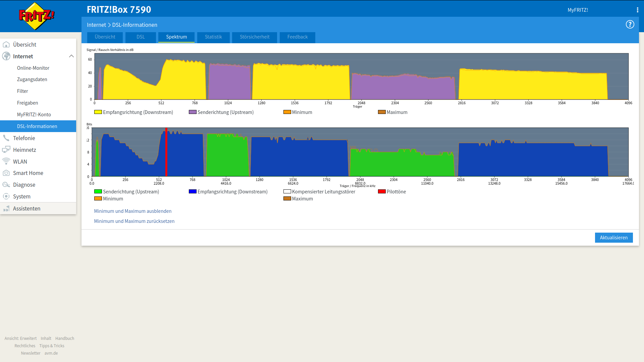Toggle Ansicht: Erweitert in the footer
The height and width of the screenshot is (362, 644).
(20, 339)
